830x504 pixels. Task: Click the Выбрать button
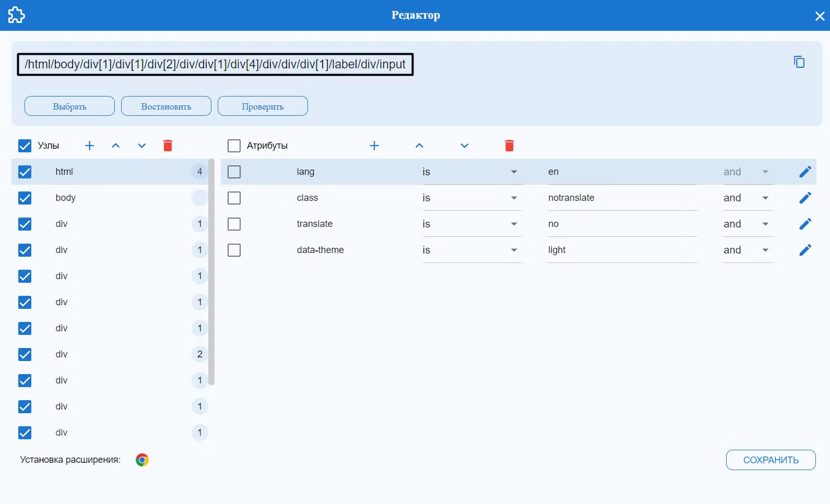(x=69, y=106)
